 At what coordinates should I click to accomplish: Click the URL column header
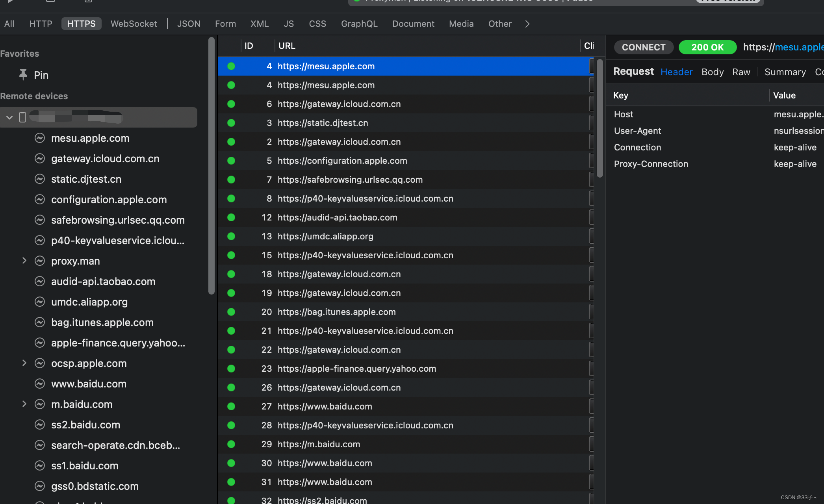[287, 46]
